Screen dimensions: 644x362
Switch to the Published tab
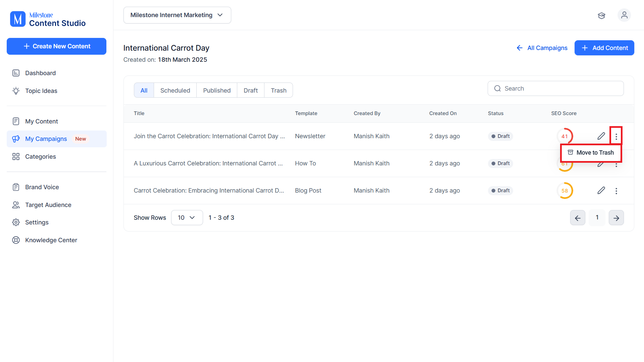tap(217, 90)
